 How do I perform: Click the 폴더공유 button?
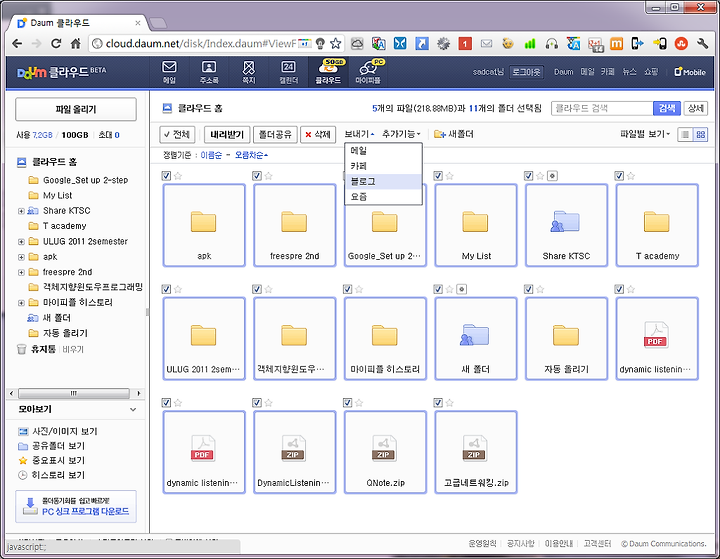coord(275,135)
